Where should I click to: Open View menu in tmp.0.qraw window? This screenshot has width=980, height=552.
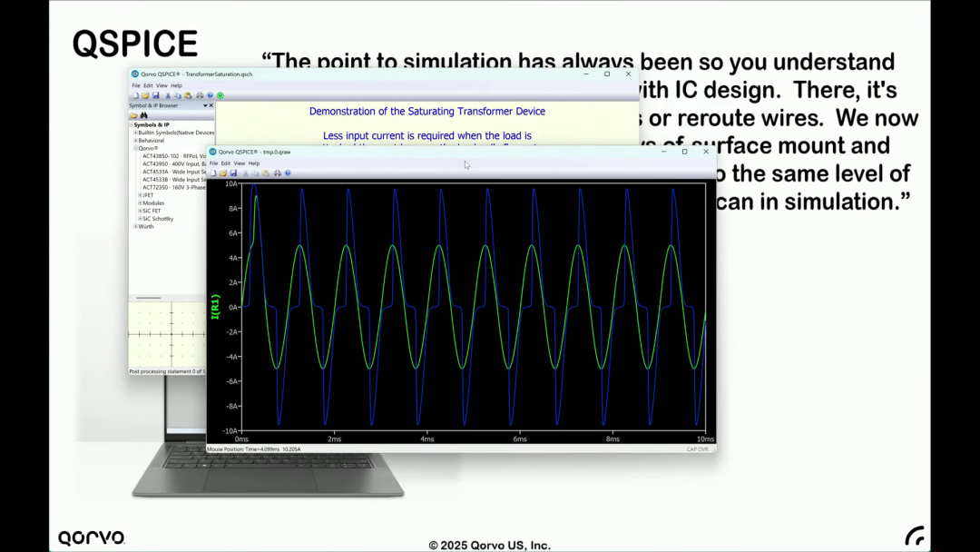[x=240, y=163]
